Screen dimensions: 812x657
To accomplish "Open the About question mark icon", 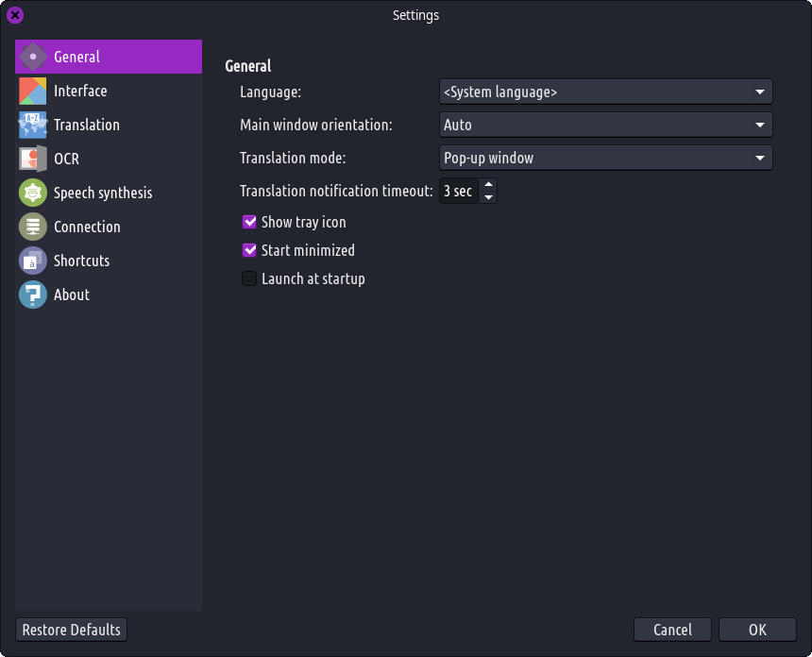I will pyautogui.click(x=33, y=295).
